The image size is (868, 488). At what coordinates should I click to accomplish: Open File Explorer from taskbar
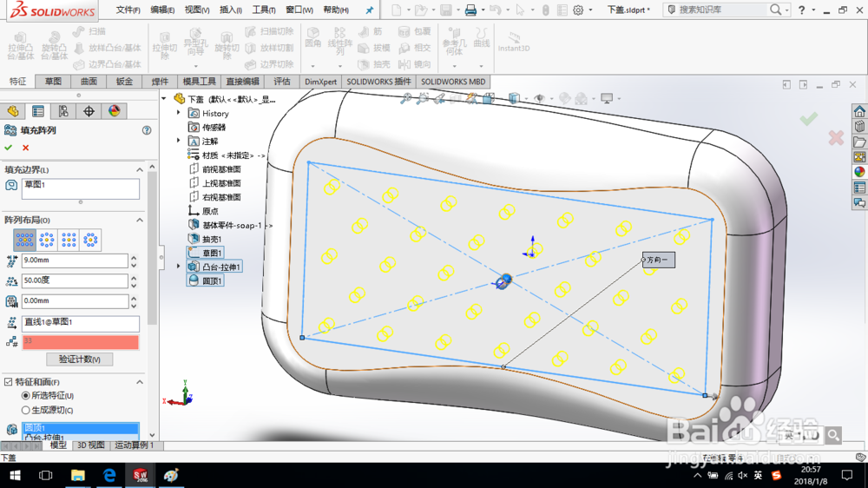click(78, 475)
